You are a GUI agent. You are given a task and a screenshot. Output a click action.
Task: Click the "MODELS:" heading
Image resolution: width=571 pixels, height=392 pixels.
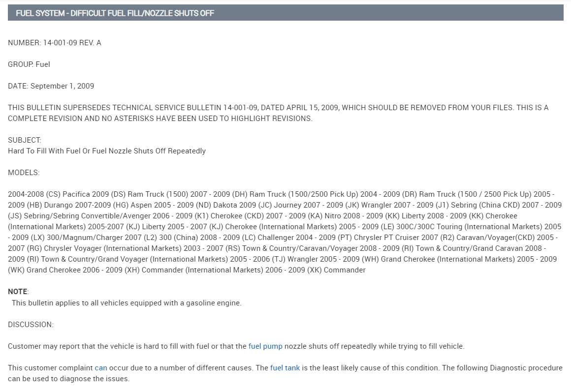pos(24,173)
